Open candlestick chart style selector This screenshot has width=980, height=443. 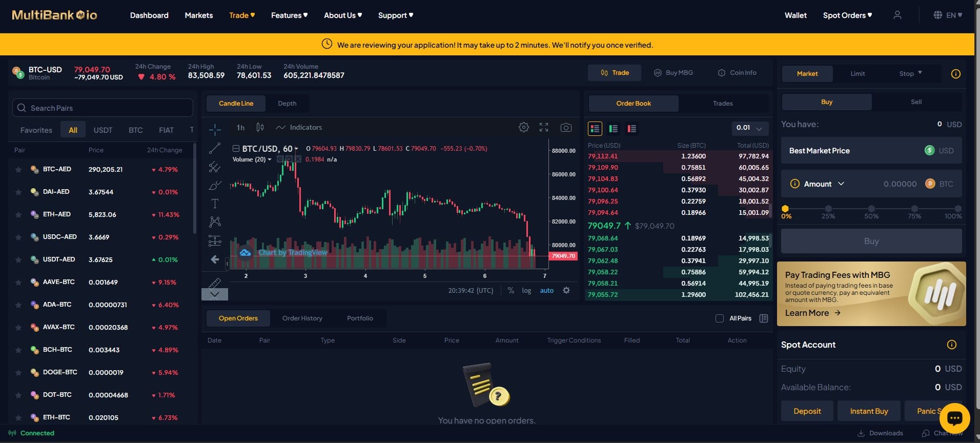click(x=260, y=127)
